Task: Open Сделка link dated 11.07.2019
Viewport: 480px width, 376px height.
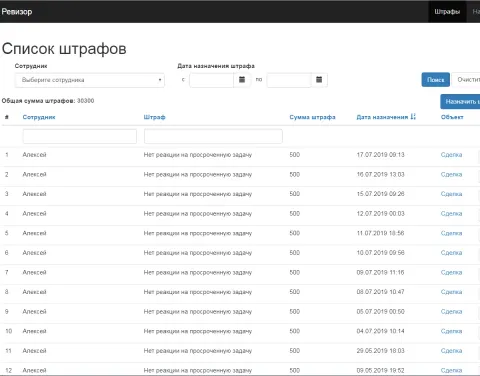Action: click(x=451, y=233)
